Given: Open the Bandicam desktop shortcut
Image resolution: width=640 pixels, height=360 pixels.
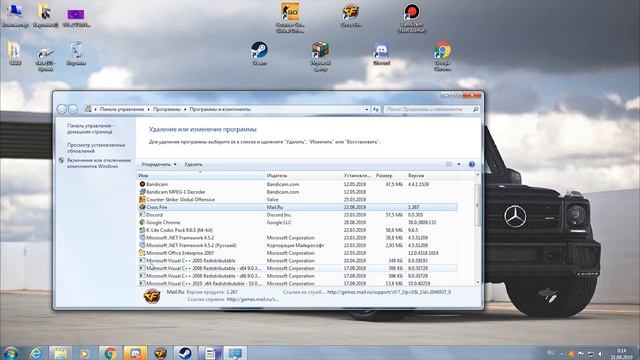Looking at the screenshot, I should [412, 18].
